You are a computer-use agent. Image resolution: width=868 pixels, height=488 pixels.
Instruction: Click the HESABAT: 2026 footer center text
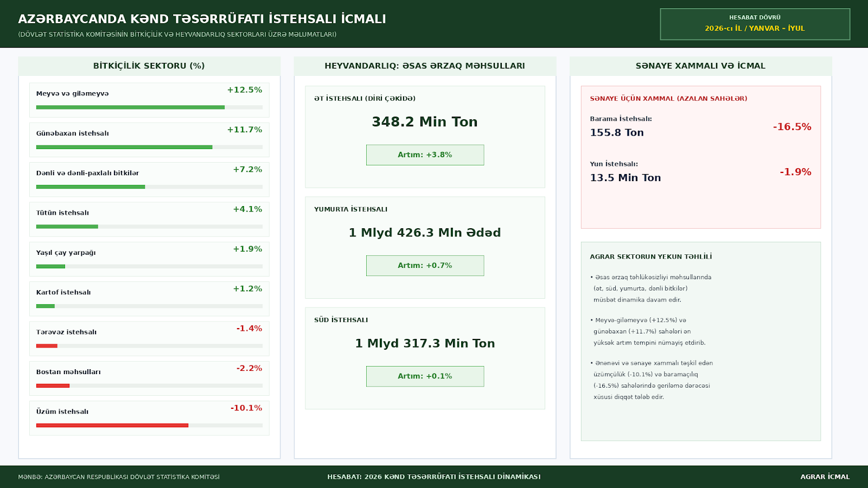[434, 477]
